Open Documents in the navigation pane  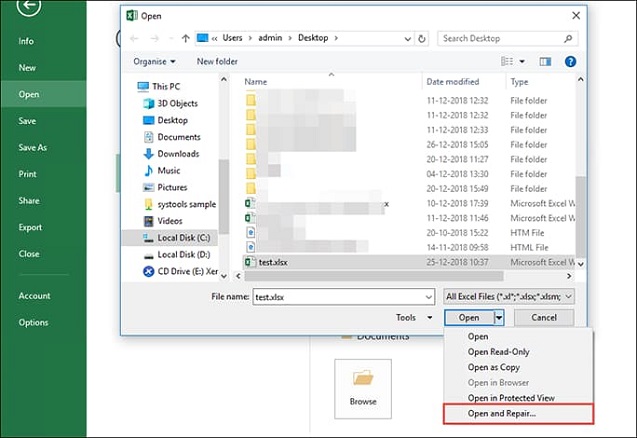click(x=172, y=137)
